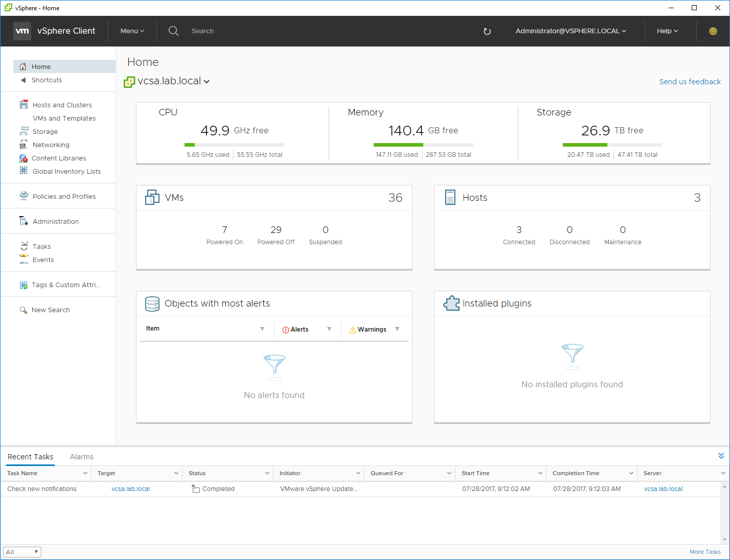
Task: Click the yellow Warnings triangle icon
Action: click(x=353, y=330)
